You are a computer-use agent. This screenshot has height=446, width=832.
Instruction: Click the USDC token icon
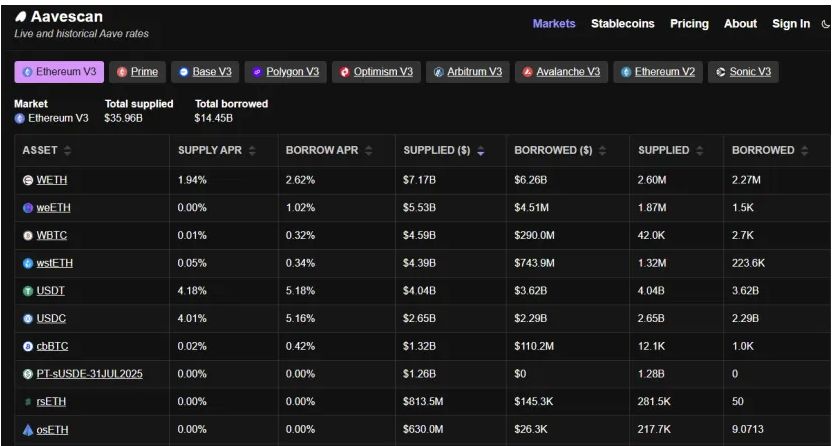pos(28,318)
